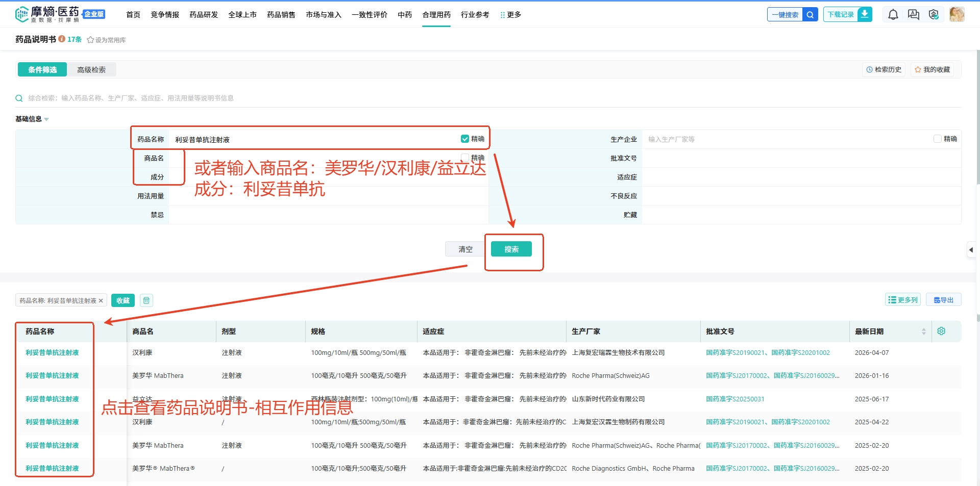Image resolution: width=980 pixels, height=486 pixels.
Task: Open the table column settings gear
Action: click(941, 331)
